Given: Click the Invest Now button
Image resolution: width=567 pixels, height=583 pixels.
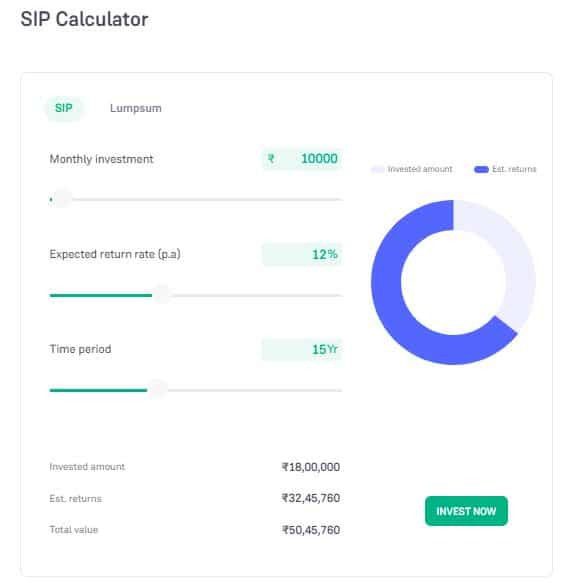Looking at the screenshot, I should [x=466, y=511].
